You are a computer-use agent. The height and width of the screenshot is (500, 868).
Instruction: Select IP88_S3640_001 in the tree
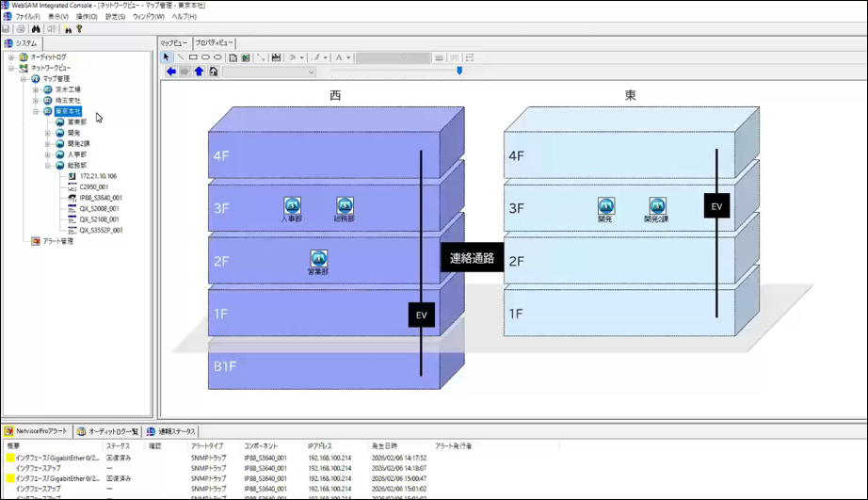[100, 198]
